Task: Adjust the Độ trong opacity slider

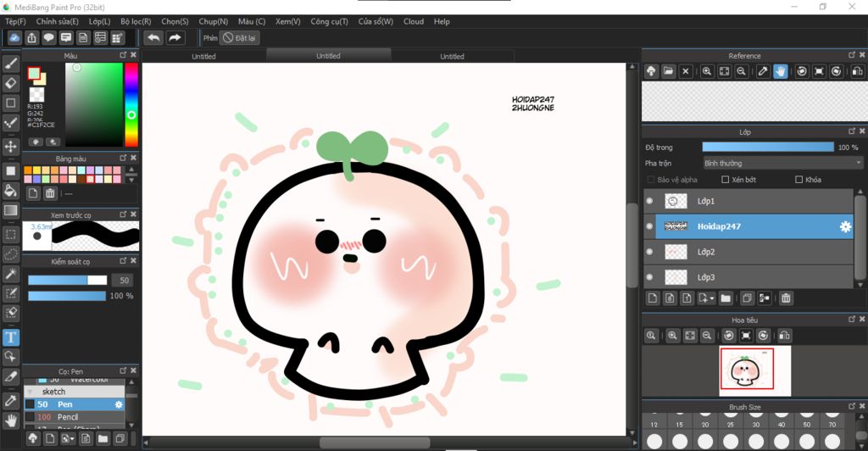Action: tap(768, 148)
